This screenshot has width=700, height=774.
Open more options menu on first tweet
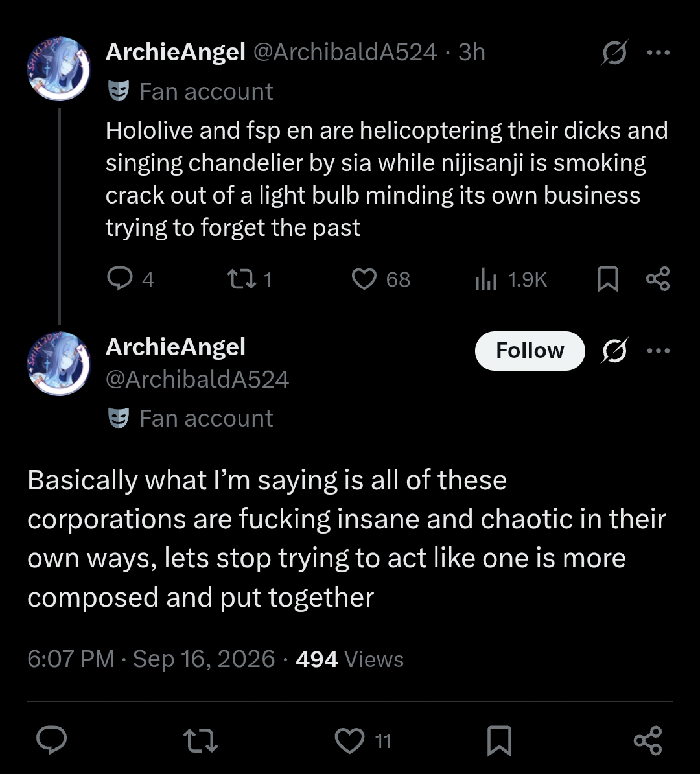pos(659,53)
